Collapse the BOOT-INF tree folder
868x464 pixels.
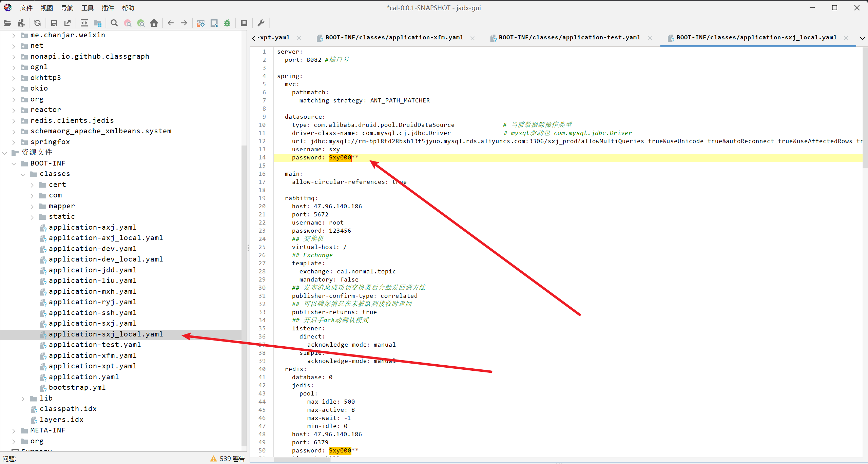point(14,163)
